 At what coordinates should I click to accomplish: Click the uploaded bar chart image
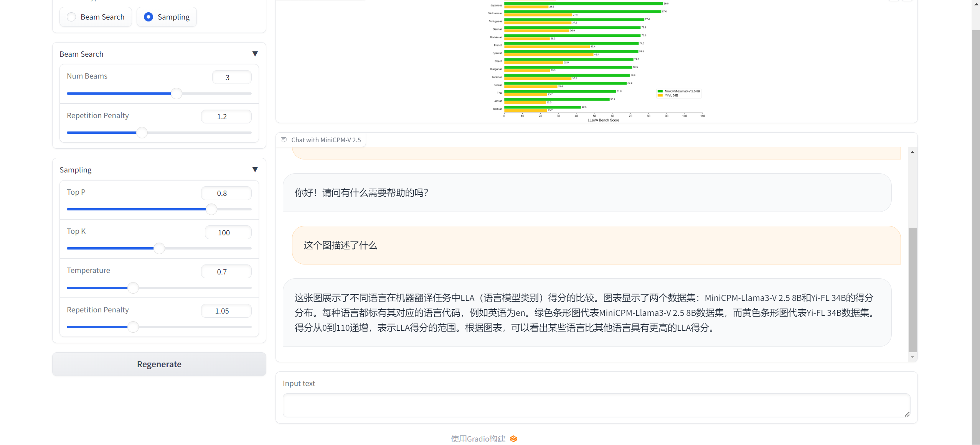(596, 61)
